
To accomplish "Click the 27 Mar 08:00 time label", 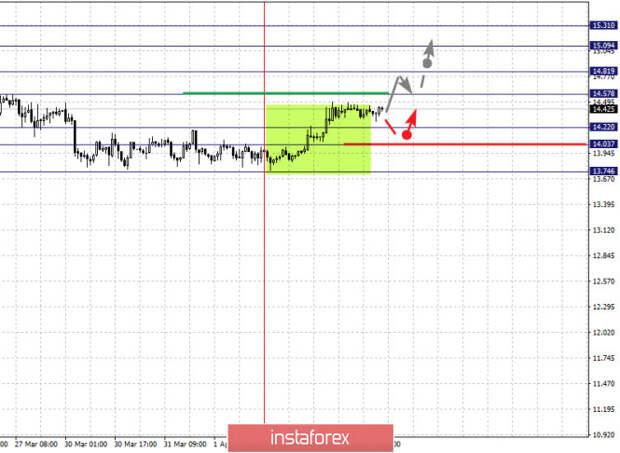I will pyautogui.click(x=36, y=444).
